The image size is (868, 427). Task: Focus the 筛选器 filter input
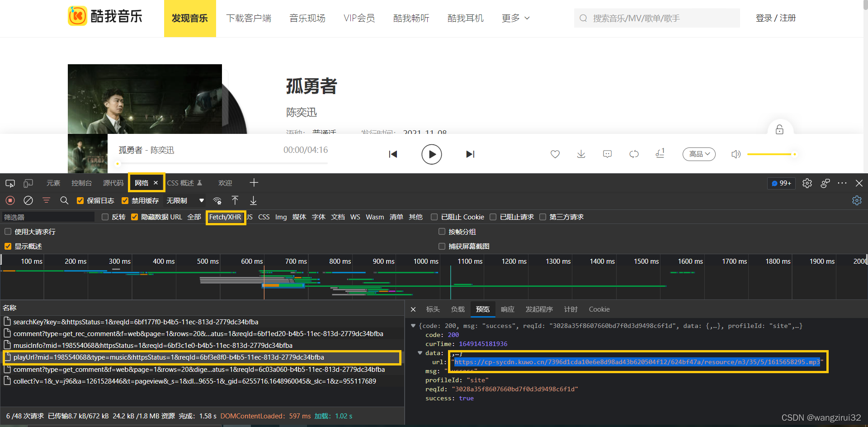pos(48,217)
